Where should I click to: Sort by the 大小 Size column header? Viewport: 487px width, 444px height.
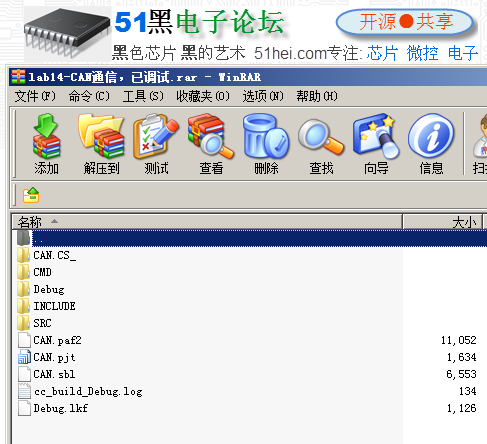443,222
